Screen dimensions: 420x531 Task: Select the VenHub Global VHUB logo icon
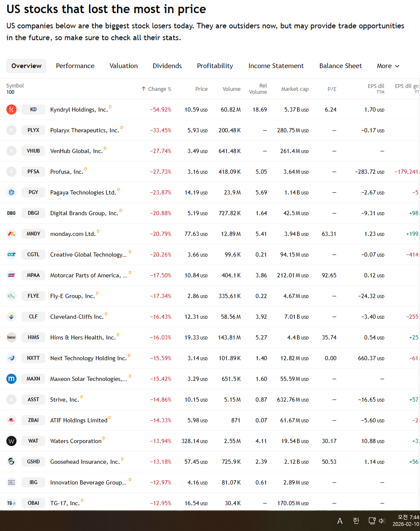click(11, 151)
